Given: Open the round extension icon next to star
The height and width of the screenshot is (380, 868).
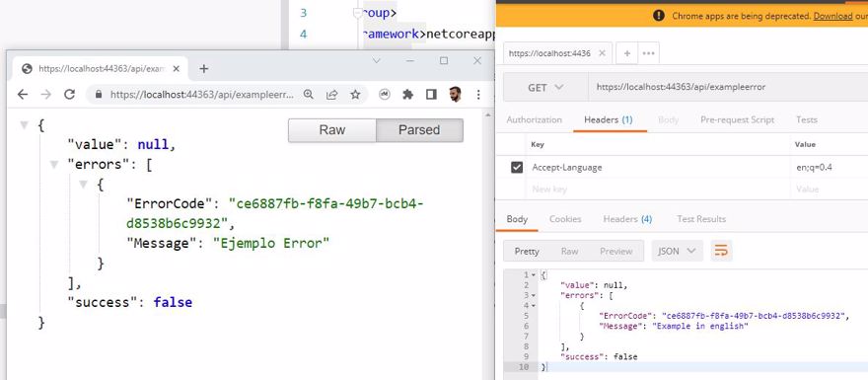Looking at the screenshot, I should coord(385,95).
